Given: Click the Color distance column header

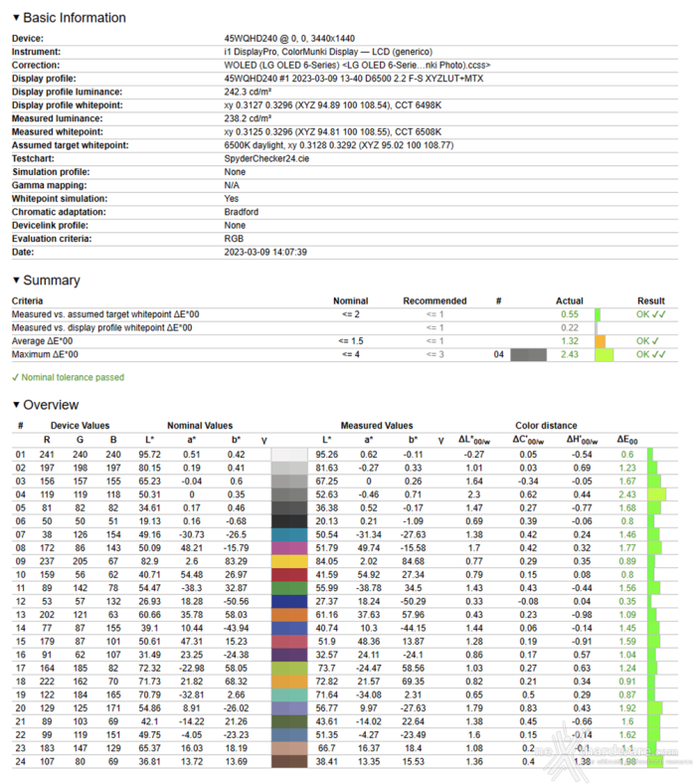Looking at the screenshot, I should point(546,426).
